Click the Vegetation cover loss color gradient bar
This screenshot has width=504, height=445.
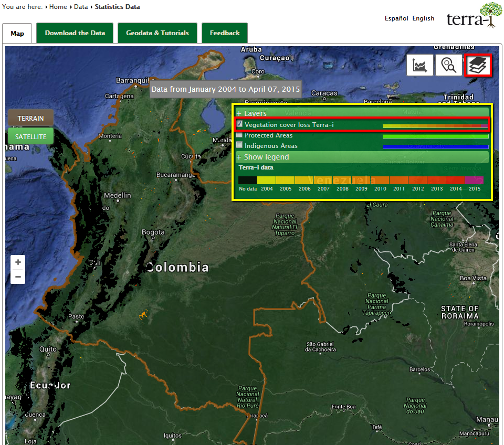click(435, 126)
